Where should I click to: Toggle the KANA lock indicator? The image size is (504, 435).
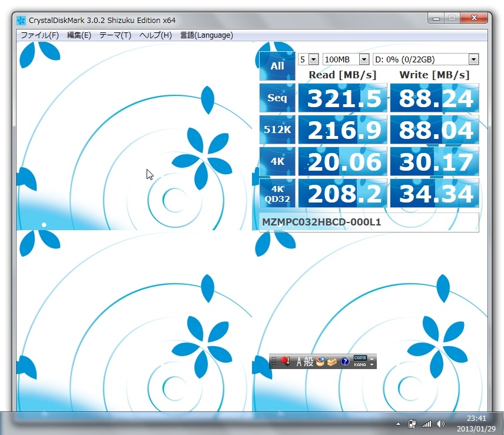coord(360,365)
